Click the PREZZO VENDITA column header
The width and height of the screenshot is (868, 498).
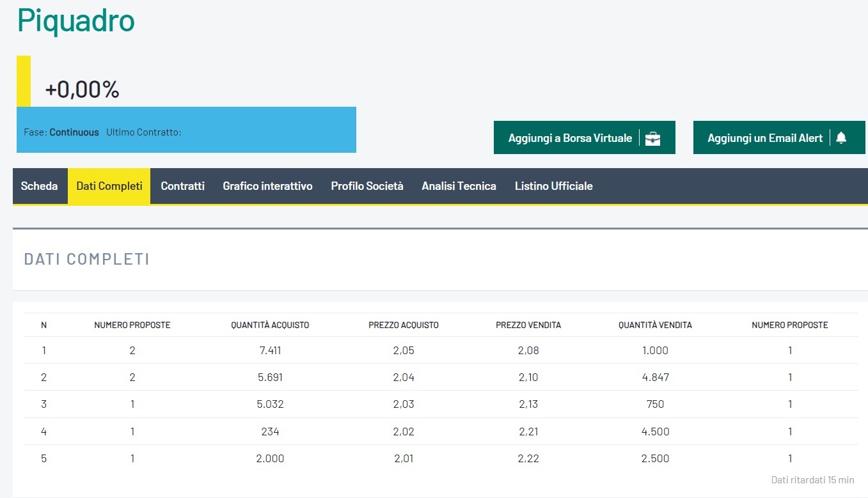point(528,325)
